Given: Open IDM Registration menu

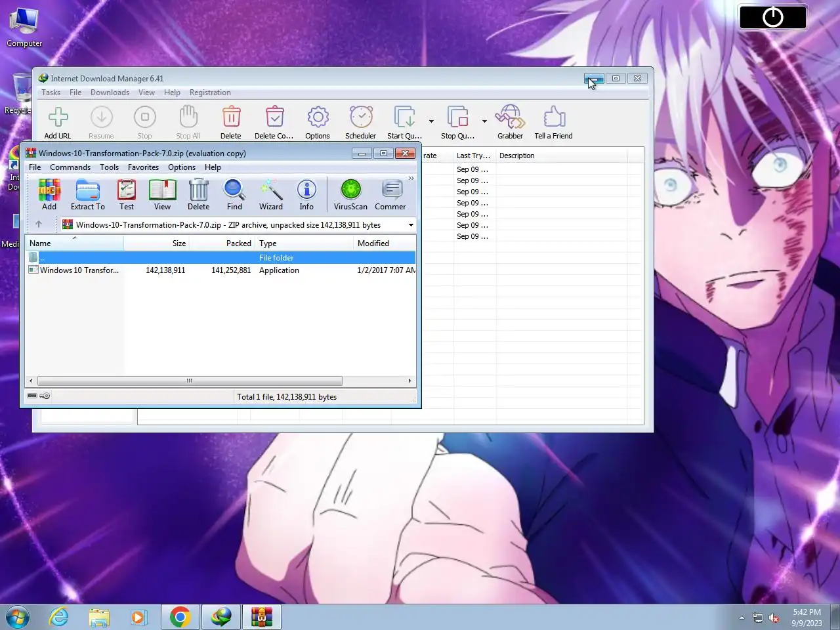Looking at the screenshot, I should 210,93.
